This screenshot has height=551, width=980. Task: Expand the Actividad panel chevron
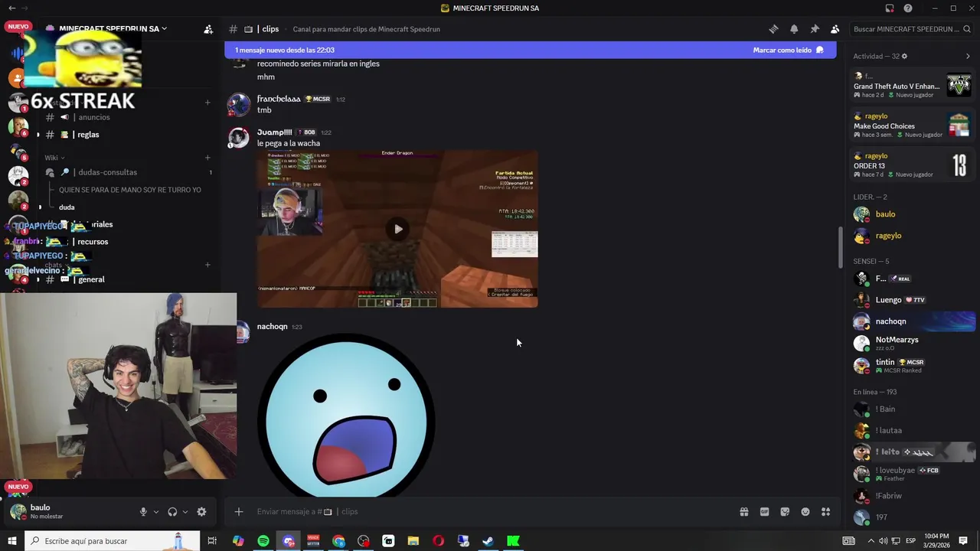[x=968, y=57]
